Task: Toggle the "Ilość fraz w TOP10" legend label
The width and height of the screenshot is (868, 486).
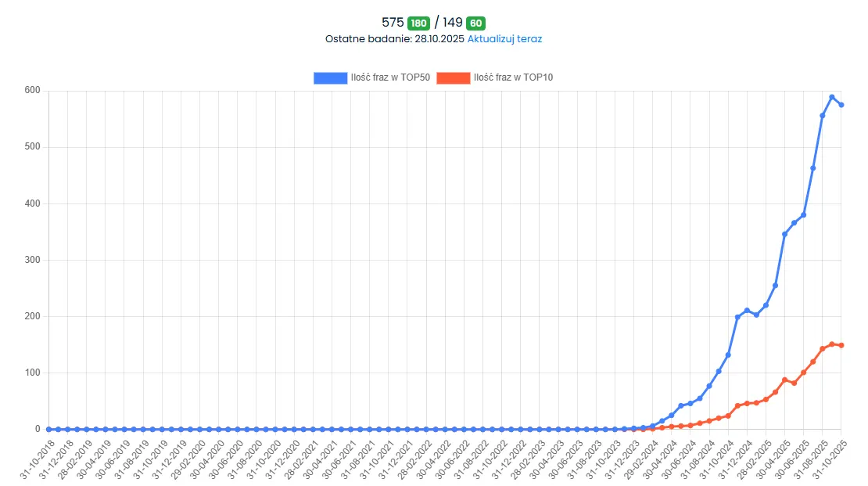Action: (513, 77)
